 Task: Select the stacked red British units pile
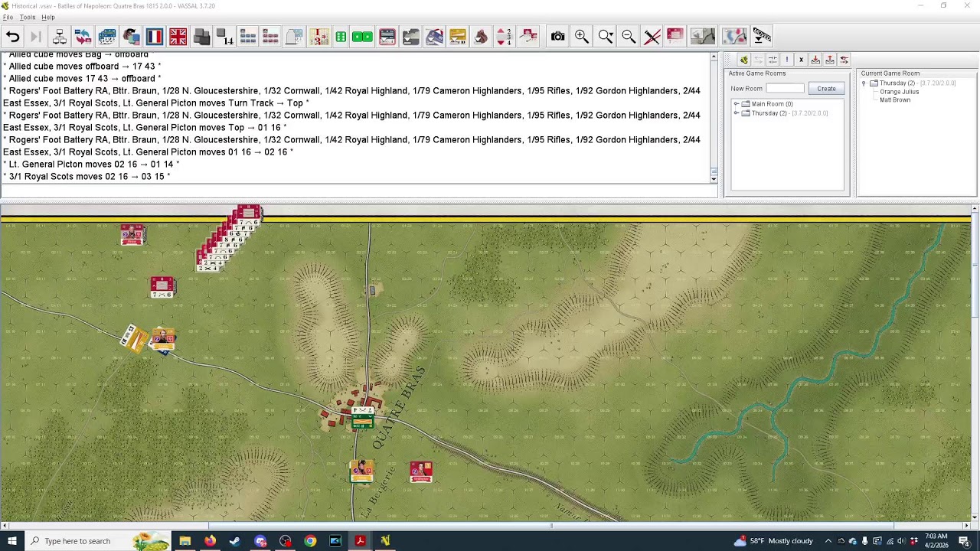[230, 238]
